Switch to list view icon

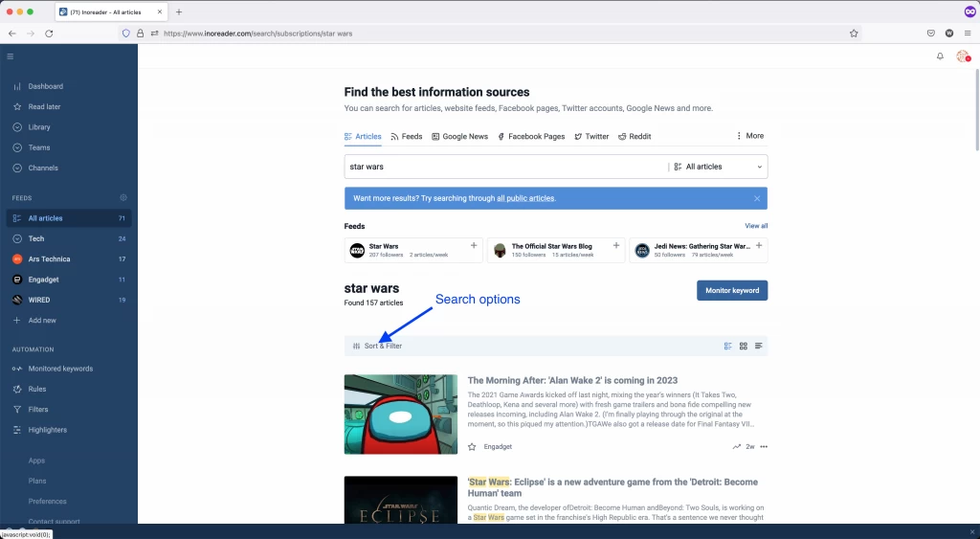click(x=758, y=346)
